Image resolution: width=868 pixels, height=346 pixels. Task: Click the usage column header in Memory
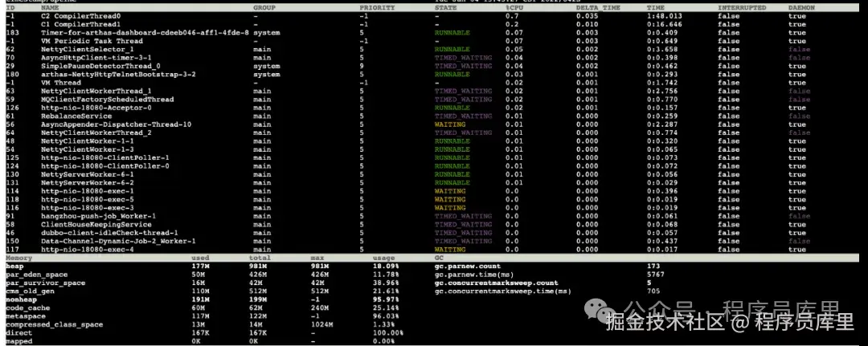[383, 258]
